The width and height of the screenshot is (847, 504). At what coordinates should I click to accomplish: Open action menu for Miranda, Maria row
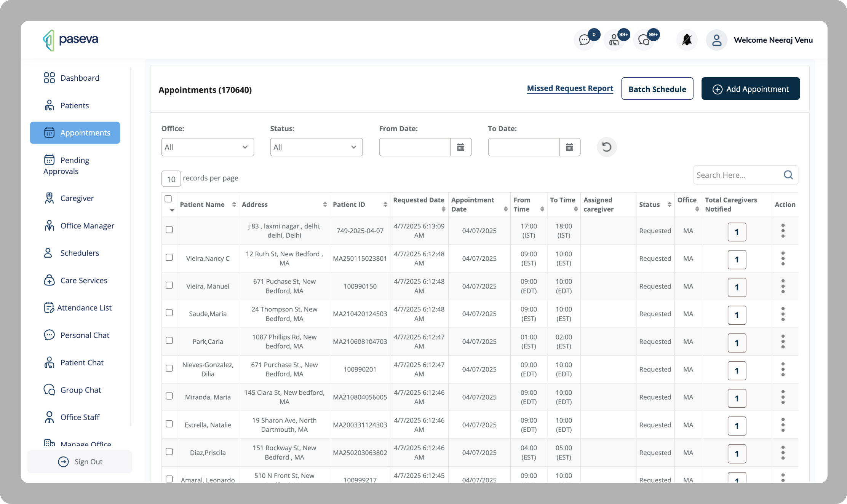[783, 397]
